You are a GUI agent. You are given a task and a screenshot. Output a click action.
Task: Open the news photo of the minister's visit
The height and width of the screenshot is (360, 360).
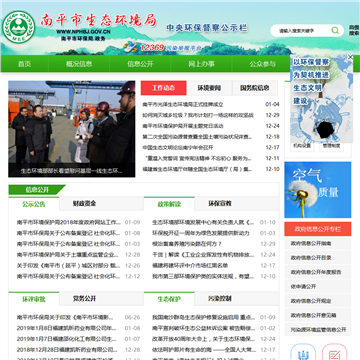(72, 129)
